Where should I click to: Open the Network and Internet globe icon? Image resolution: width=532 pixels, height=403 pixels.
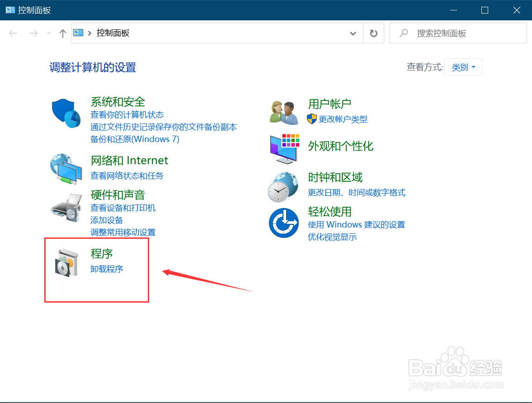click(66, 169)
